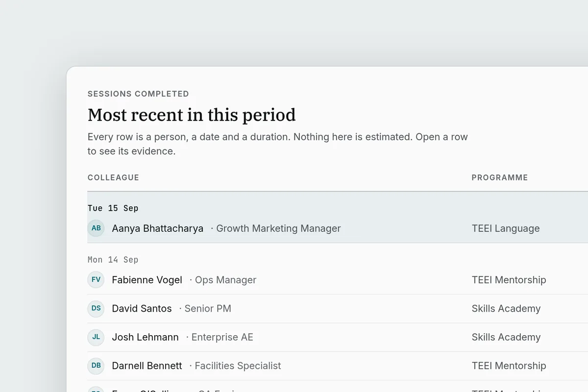
Task: Select the name Darnell Bennett
Action: (x=147, y=366)
